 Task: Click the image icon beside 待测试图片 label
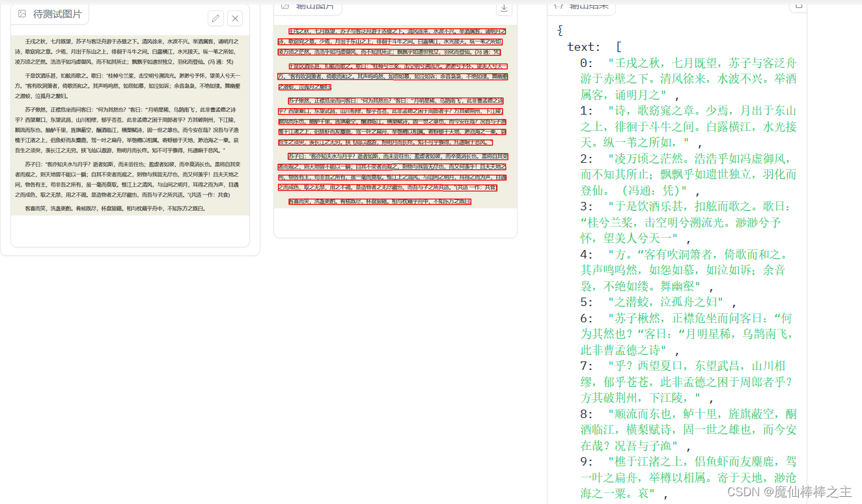tap(22, 14)
